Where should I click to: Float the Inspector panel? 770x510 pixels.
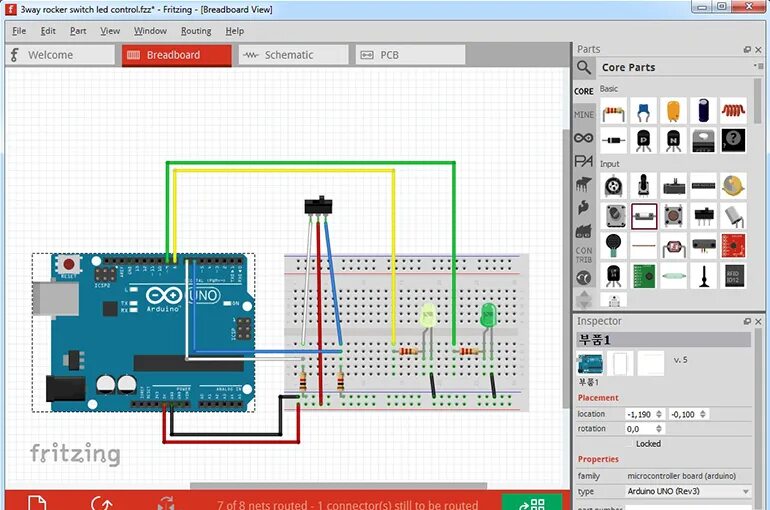[747, 322]
